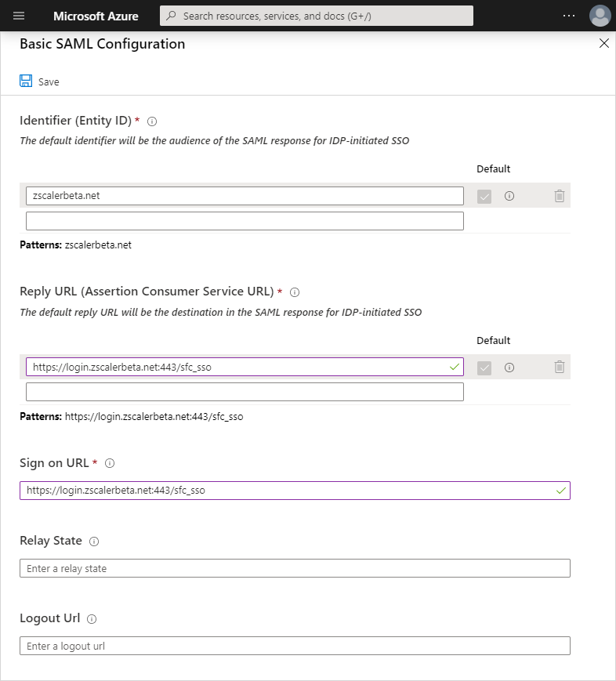This screenshot has width=616, height=681.
Task: Click the Save disk icon
Action: 26,82
